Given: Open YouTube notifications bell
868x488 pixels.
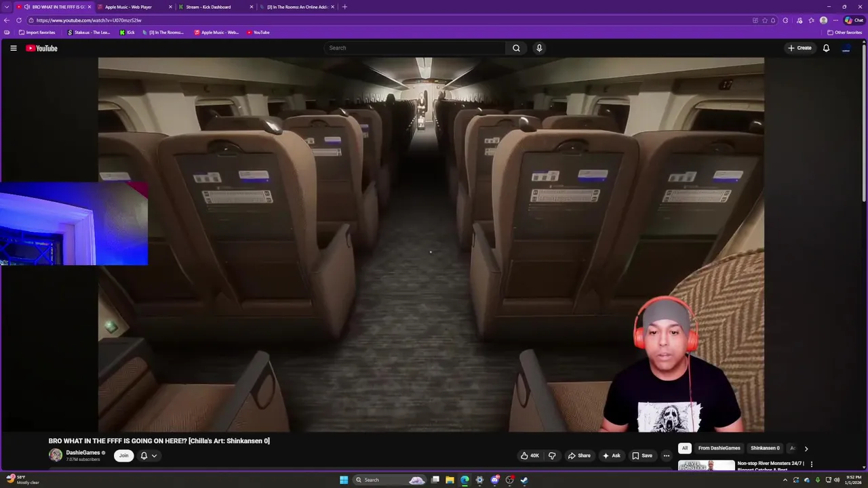Looking at the screenshot, I should [826, 48].
